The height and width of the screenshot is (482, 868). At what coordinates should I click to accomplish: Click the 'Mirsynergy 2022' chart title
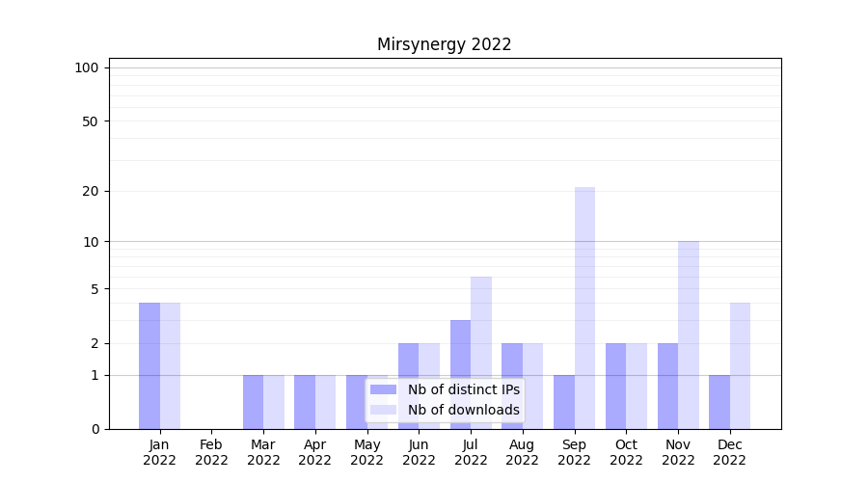tap(444, 44)
